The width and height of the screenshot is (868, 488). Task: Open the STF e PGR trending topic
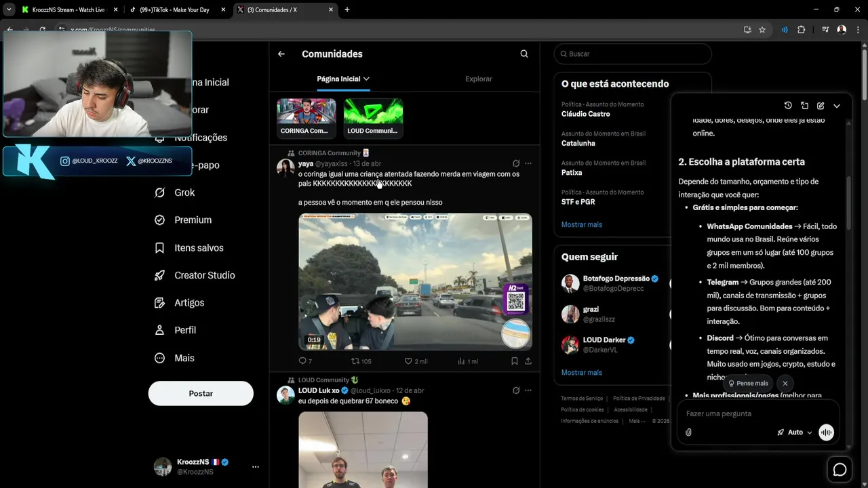coord(578,202)
